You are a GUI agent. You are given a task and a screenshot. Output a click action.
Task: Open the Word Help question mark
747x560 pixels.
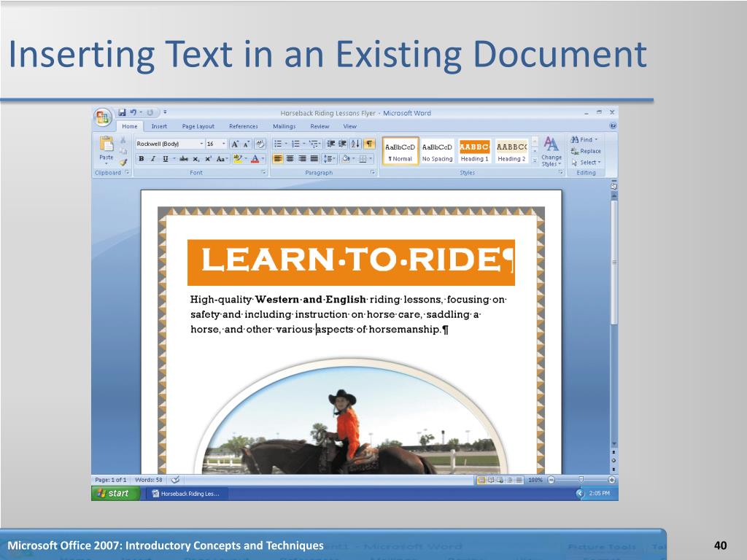click(613, 126)
